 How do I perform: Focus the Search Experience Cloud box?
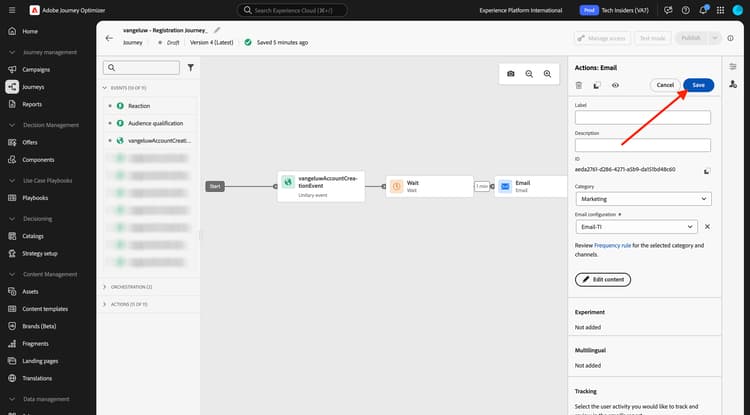click(x=292, y=10)
